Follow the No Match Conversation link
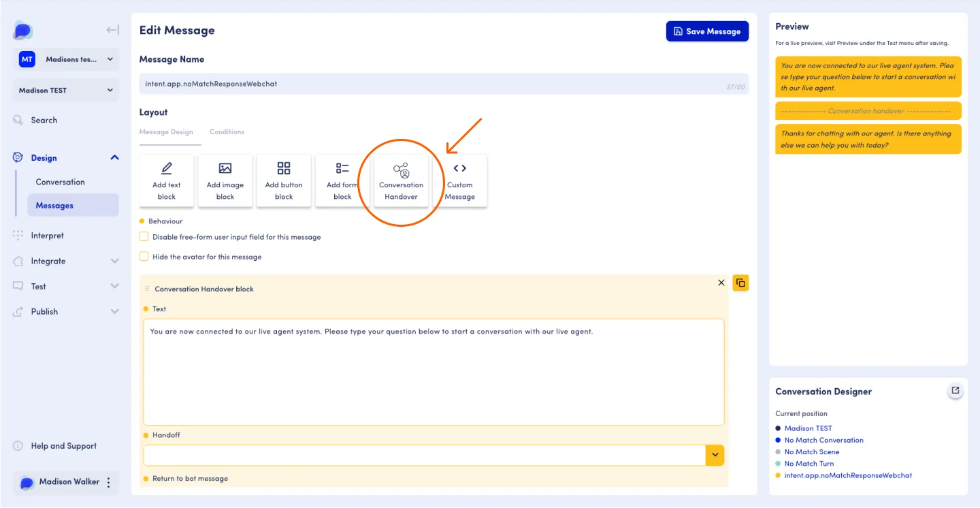 click(823, 440)
